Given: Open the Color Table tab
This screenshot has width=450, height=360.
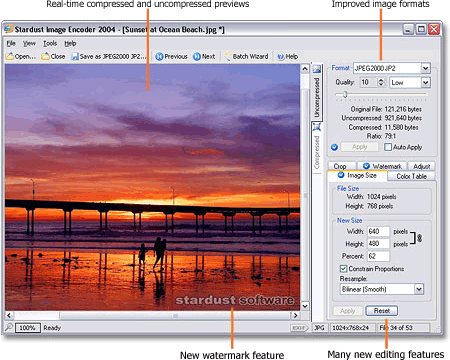Looking at the screenshot, I should (x=411, y=176).
